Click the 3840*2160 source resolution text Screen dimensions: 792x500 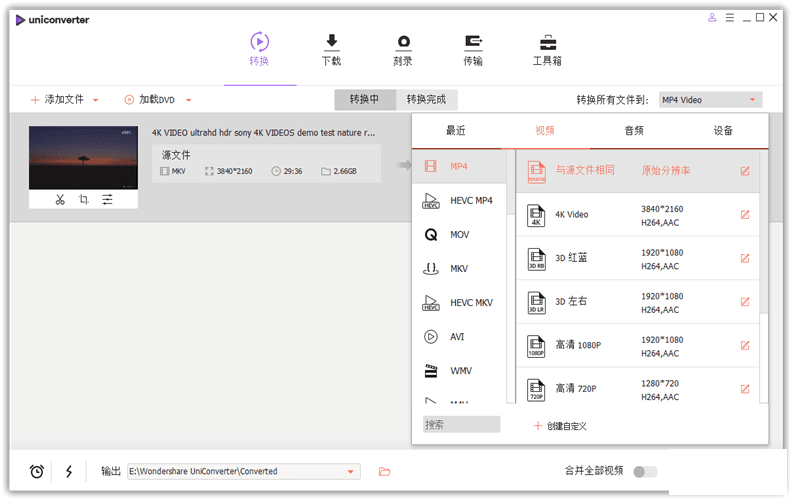click(x=234, y=171)
